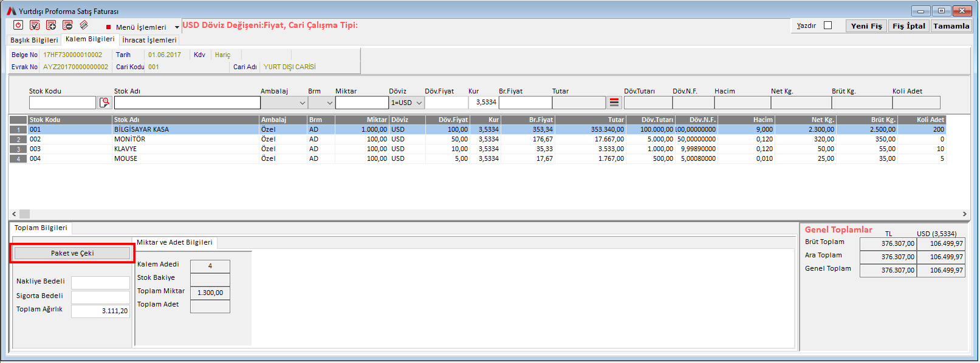
Task: Select row 1 BİLGİSAYAR KASA
Action: point(477,129)
